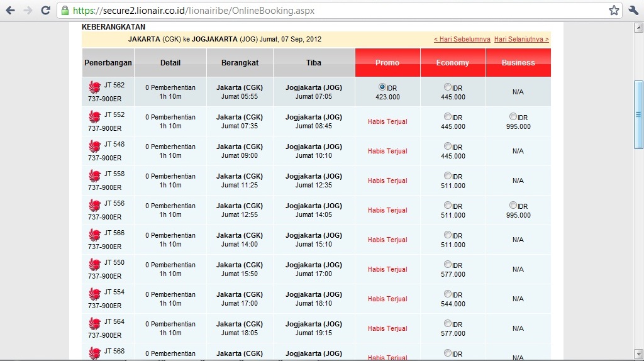644x361 pixels.
Task: Select Business fare 995.000 for JT 556
Action: click(x=513, y=206)
